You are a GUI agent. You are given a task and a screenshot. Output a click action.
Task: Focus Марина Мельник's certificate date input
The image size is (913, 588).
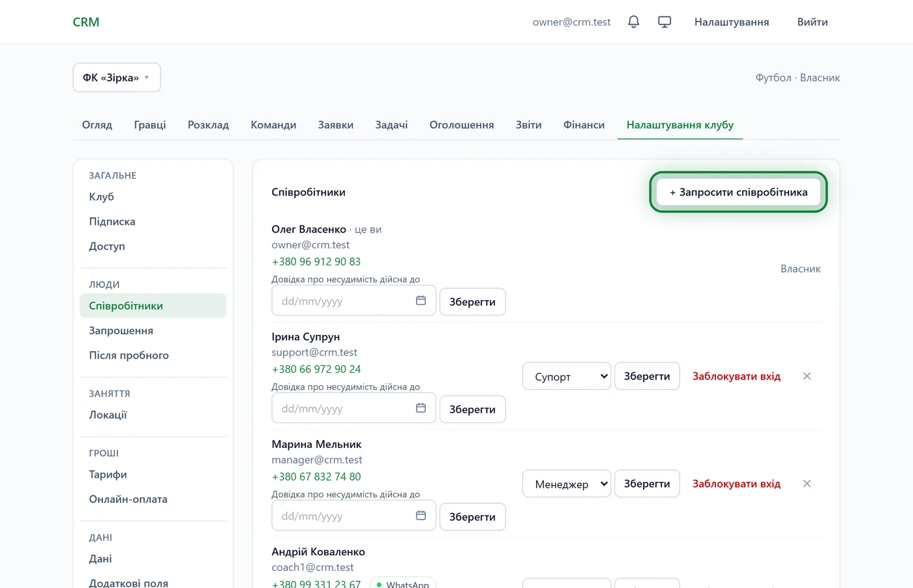click(x=353, y=516)
